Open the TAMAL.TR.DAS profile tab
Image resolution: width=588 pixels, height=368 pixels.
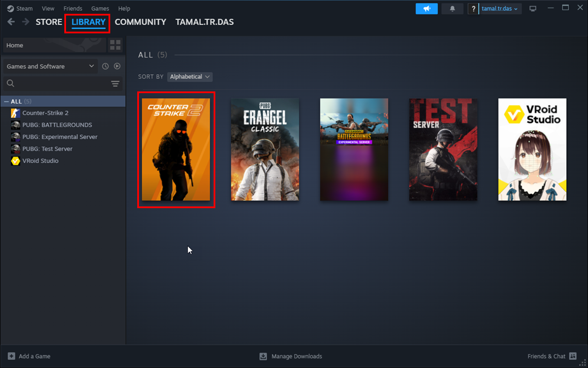click(204, 22)
